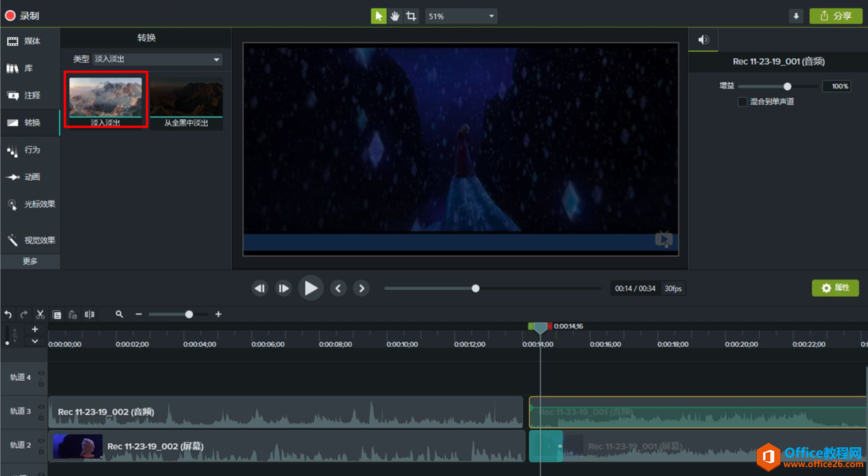Image resolution: width=868 pixels, height=476 pixels.
Task: Click the teal transition on Rec 11-23-19_001 (屏幕) clip
Action: coord(546,446)
